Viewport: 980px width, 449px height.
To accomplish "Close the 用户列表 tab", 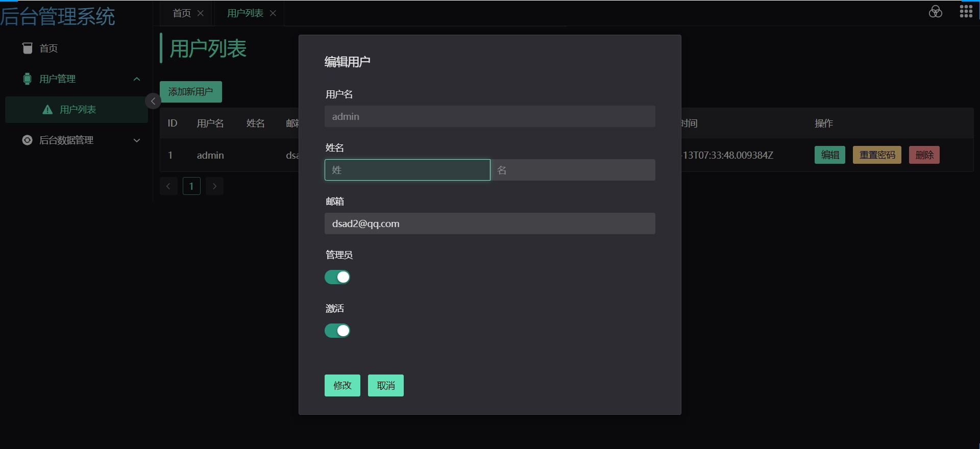I will [x=273, y=13].
